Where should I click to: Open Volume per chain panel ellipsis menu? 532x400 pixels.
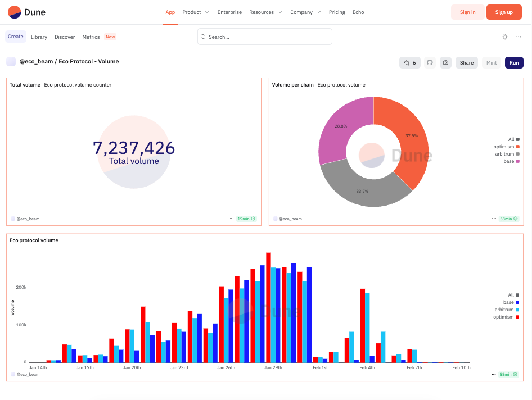(x=494, y=219)
